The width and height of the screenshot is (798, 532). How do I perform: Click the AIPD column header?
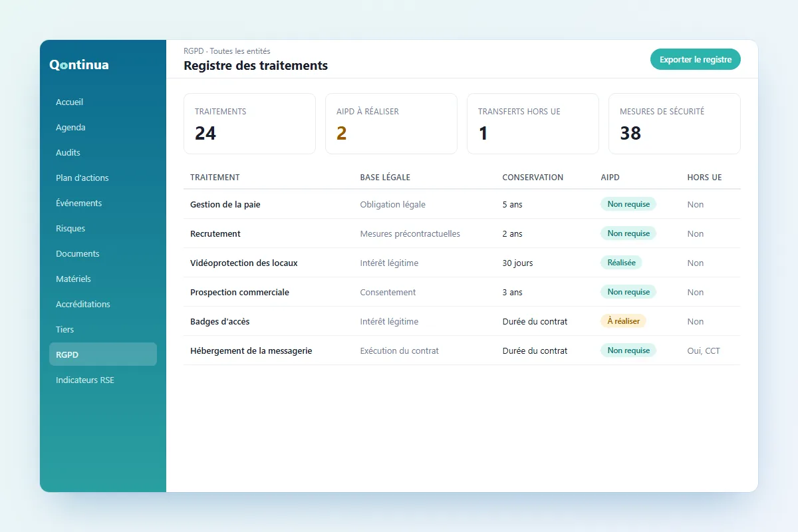[x=610, y=178]
